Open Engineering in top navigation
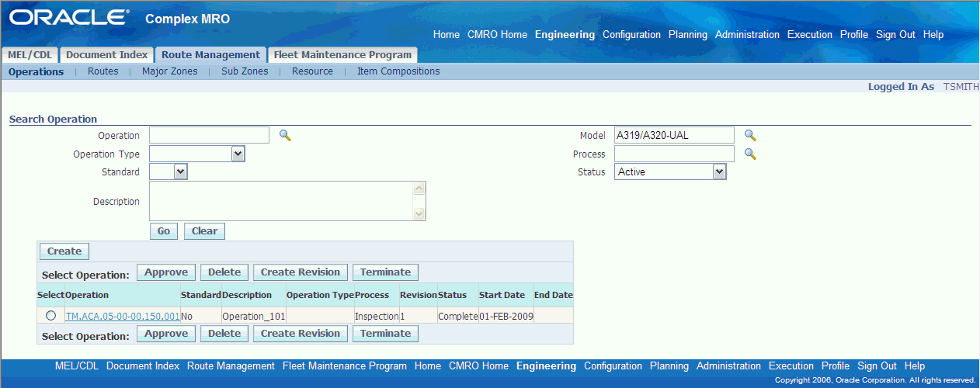 [x=565, y=35]
